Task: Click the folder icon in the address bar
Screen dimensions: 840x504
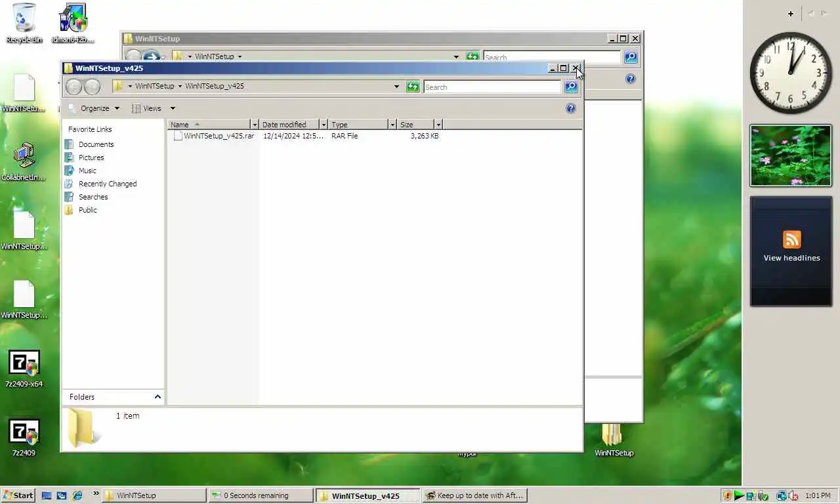Action: click(118, 86)
